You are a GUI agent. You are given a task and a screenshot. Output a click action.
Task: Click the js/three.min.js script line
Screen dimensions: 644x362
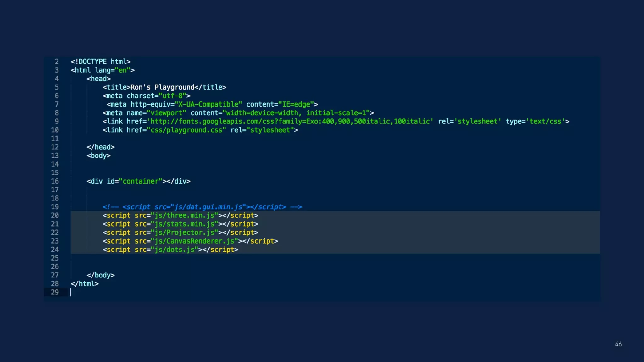coord(180,216)
